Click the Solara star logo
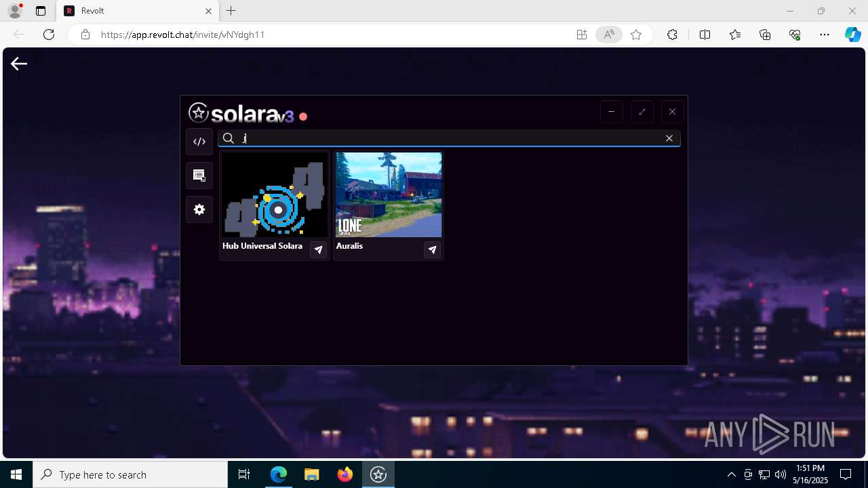Screen dimensions: 868x488 click(x=198, y=113)
